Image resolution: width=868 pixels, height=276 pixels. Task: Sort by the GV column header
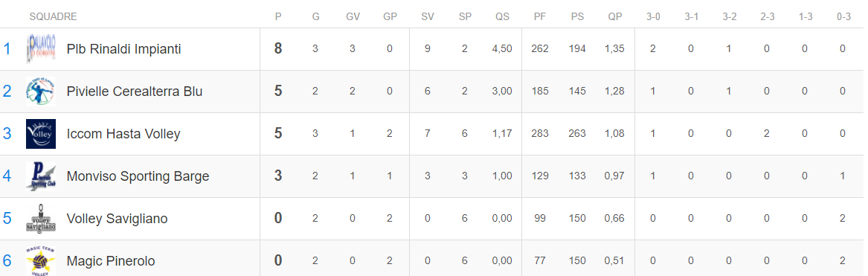click(353, 16)
